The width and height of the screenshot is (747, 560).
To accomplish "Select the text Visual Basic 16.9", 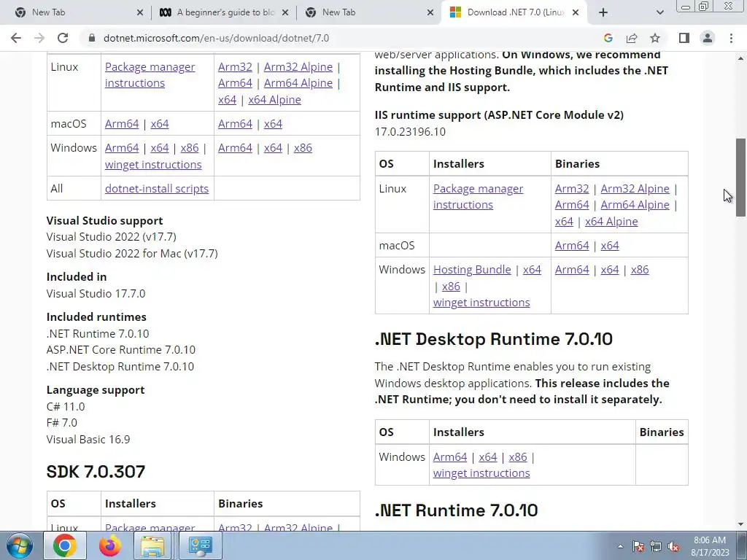I will (x=88, y=439).
